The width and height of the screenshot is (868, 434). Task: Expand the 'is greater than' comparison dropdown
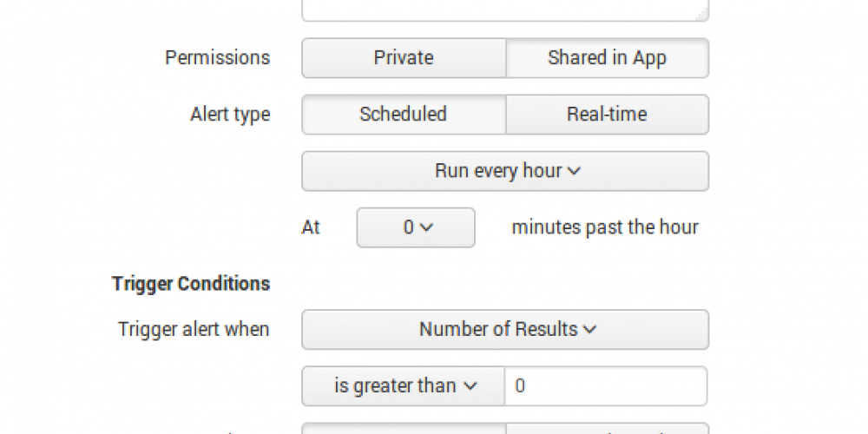coord(404,386)
